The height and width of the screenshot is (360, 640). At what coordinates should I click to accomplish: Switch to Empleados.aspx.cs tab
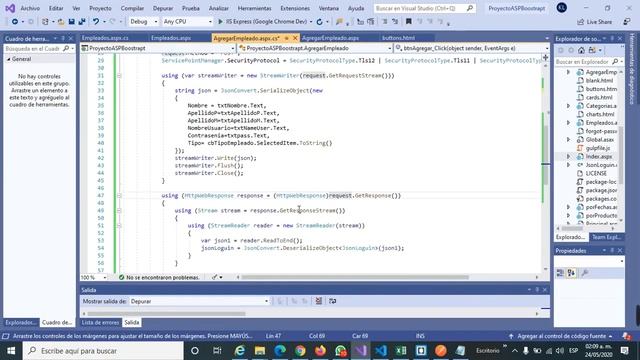click(105, 38)
